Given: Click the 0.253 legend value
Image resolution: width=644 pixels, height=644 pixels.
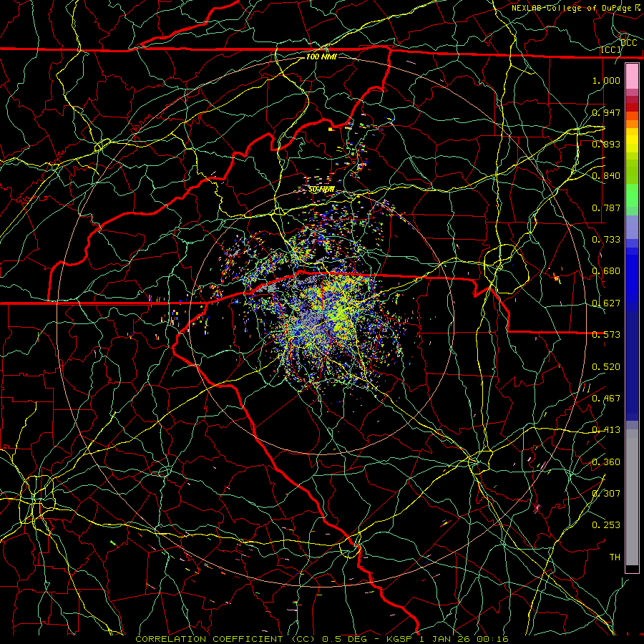Looking at the screenshot, I should pyautogui.click(x=606, y=525).
